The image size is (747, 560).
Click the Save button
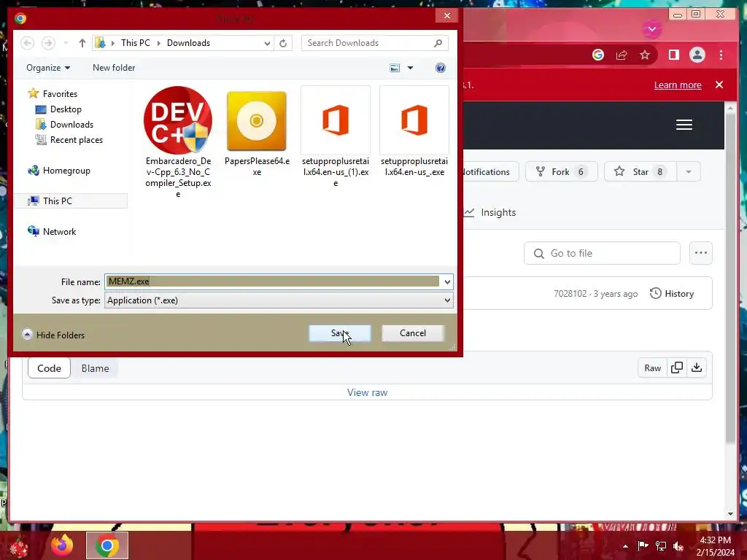pyautogui.click(x=340, y=333)
